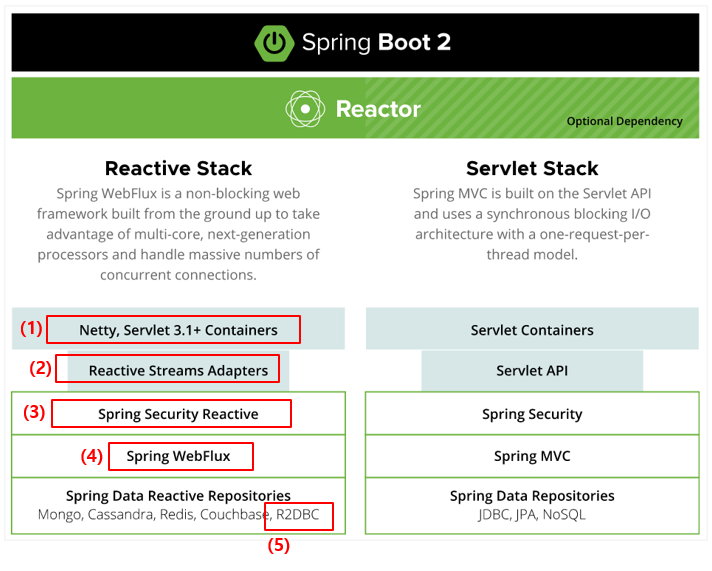712x571 pixels.
Task: Click the 'Reactor' banner text
Action: coord(378,109)
